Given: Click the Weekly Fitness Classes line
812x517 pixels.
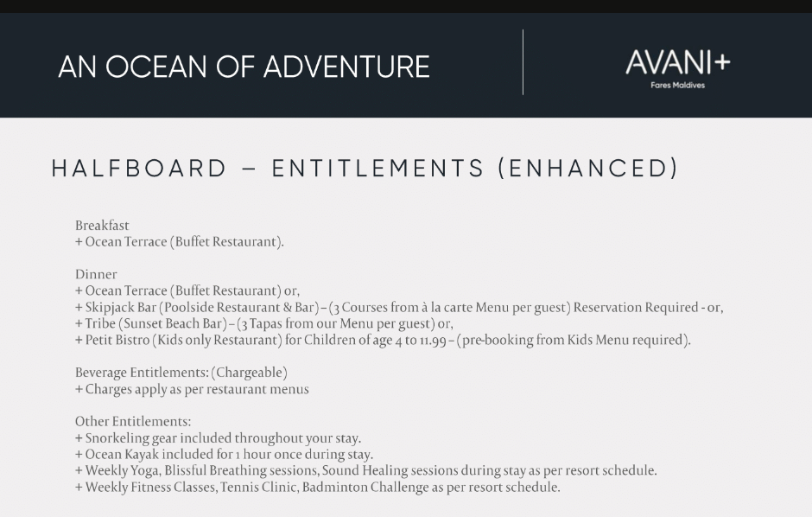Looking at the screenshot, I should point(317,487).
